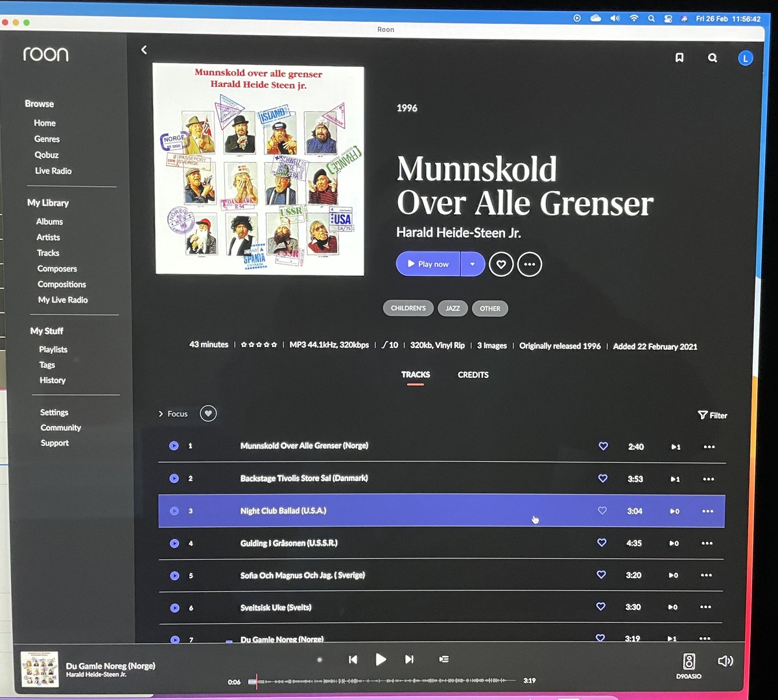Click the menu bar volume icon

615,18
